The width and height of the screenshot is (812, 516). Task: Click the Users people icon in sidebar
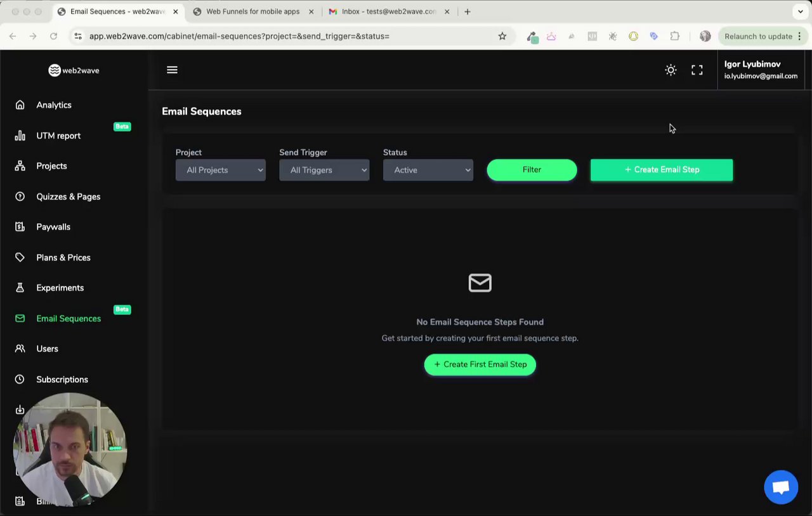20,349
